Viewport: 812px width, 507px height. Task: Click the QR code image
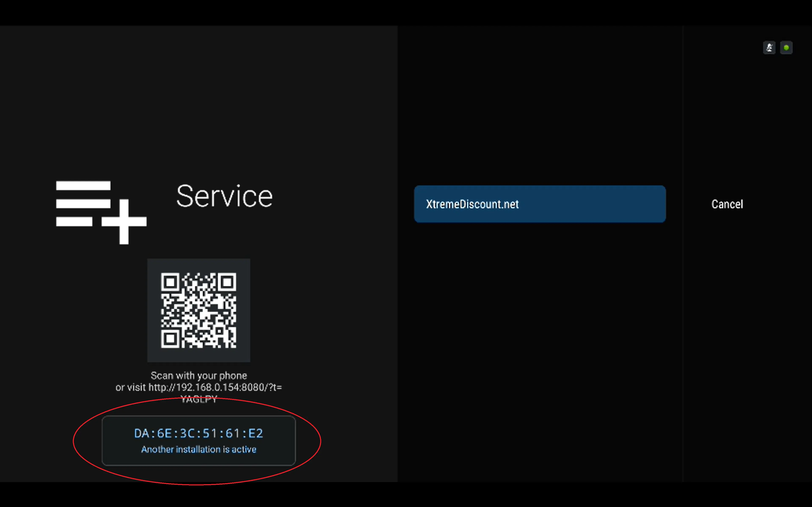(199, 310)
